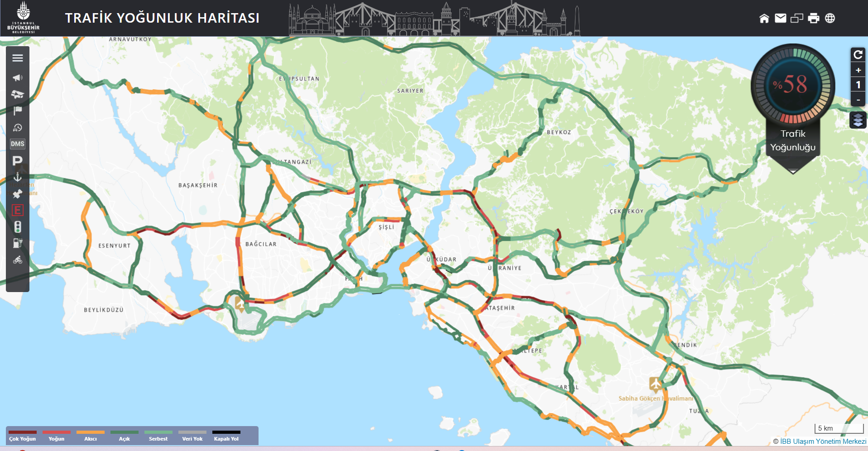Viewport: 868px width, 451px height.
Task: Show traffic light signals on the map
Action: 18,227
